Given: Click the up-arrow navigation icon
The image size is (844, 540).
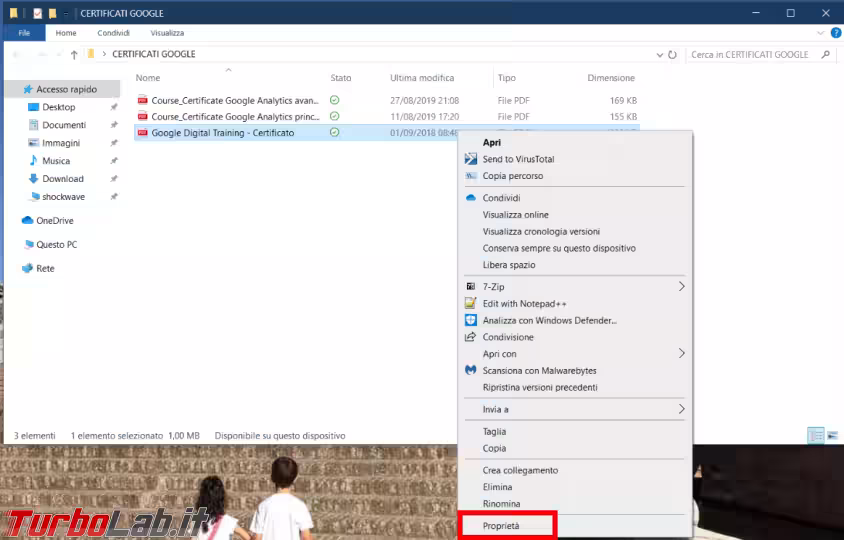Looking at the screenshot, I should (x=74, y=55).
